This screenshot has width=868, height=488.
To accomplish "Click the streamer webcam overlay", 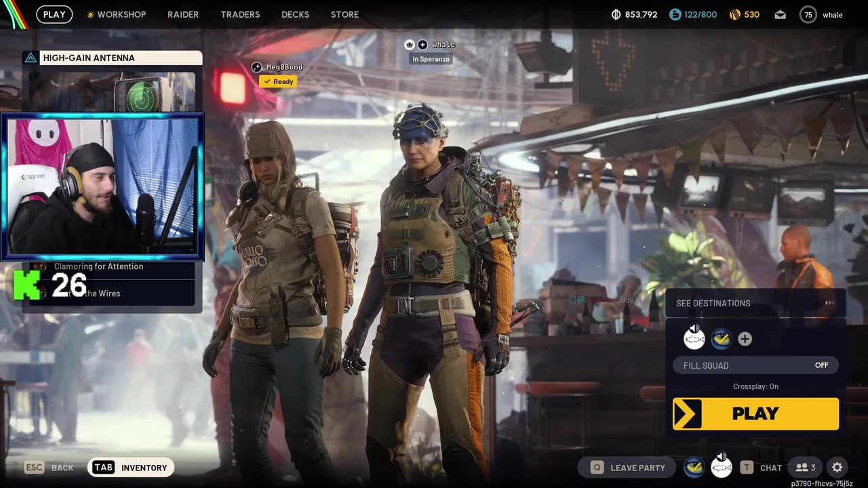I will pos(102,186).
